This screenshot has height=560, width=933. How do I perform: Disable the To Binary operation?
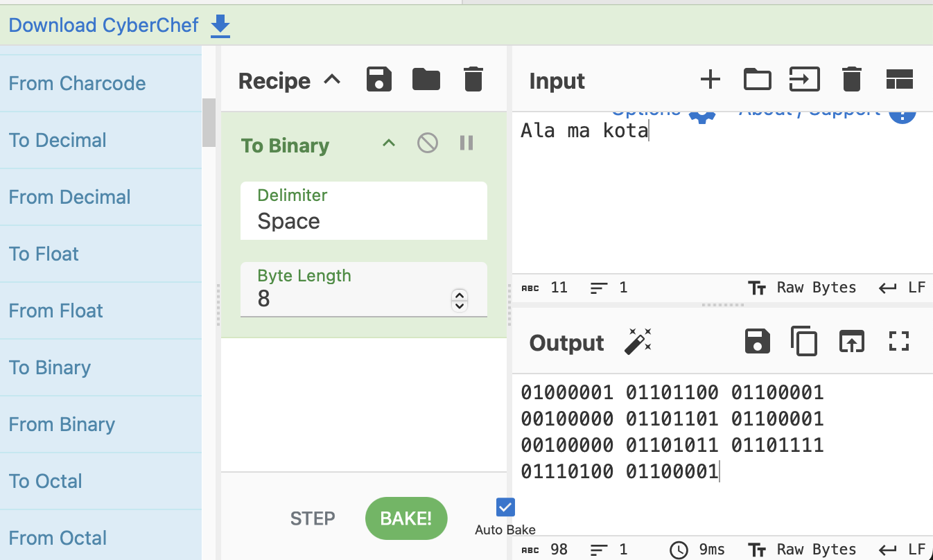(x=428, y=143)
